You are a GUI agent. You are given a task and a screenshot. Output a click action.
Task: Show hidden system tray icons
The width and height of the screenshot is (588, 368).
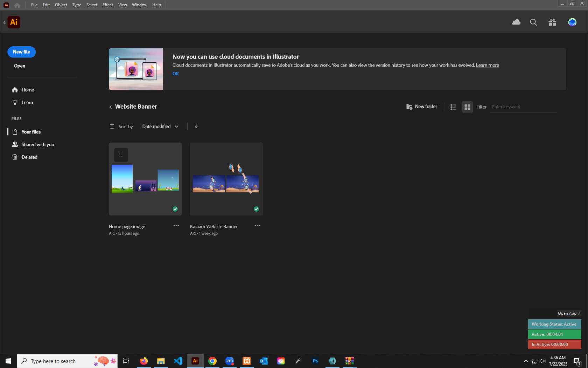tap(526, 361)
